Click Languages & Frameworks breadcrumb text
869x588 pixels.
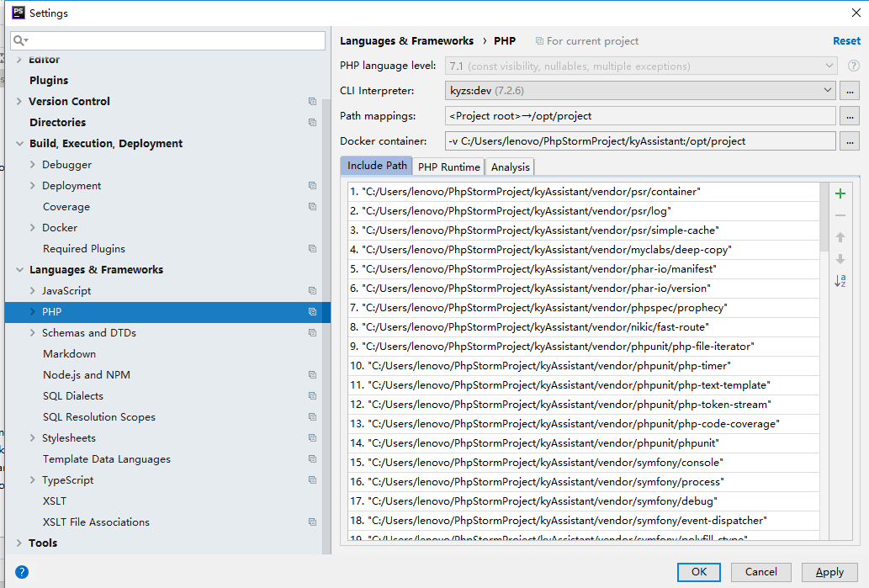pyautogui.click(x=407, y=41)
